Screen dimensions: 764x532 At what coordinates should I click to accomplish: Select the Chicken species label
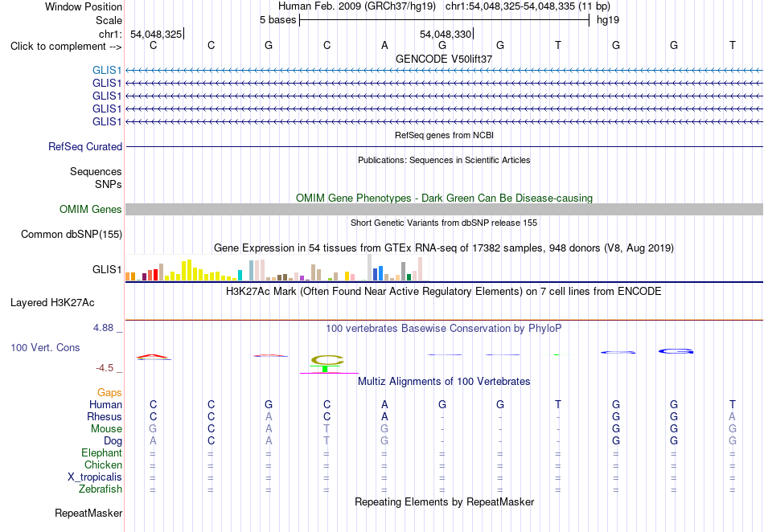[x=103, y=464]
